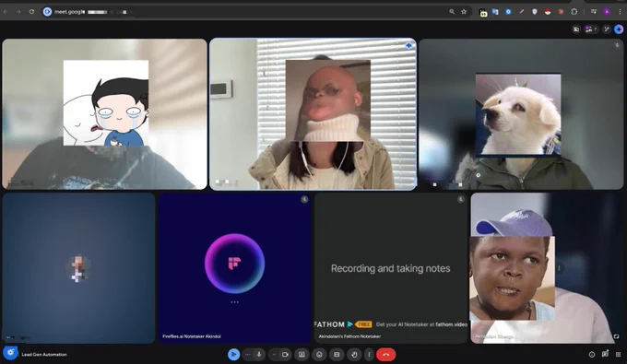
Task: Click the muted mic icon on the Fathom tile
Action: pyautogui.click(x=461, y=199)
